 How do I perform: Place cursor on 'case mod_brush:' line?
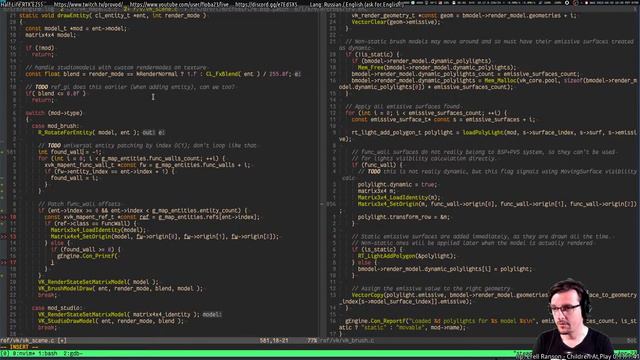pos(56,126)
